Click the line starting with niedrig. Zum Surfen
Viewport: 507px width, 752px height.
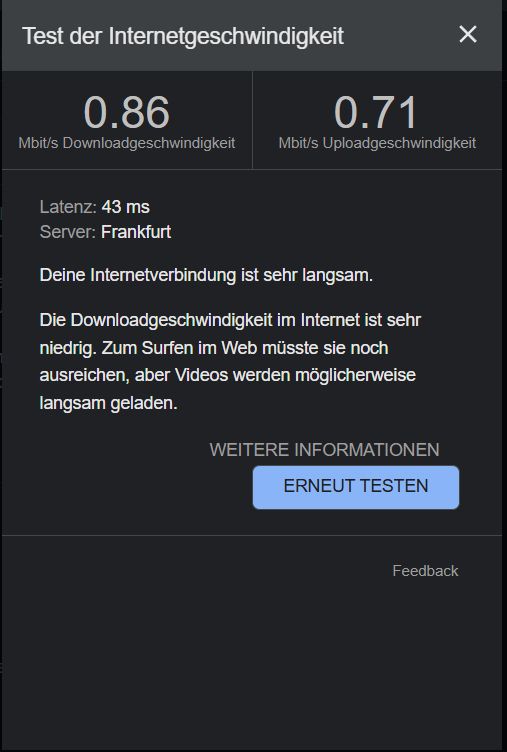pos(214,348)
